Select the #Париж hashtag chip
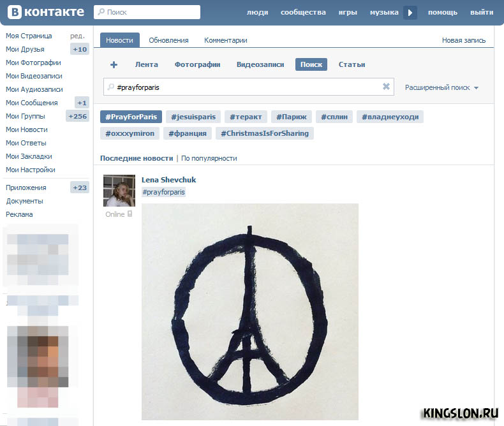This screenshot has height=426, width=504. click(292, 117)
